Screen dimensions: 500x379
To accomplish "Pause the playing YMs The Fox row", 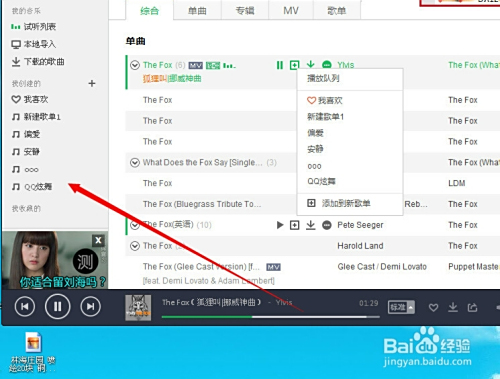I will (x=280, y=65).
